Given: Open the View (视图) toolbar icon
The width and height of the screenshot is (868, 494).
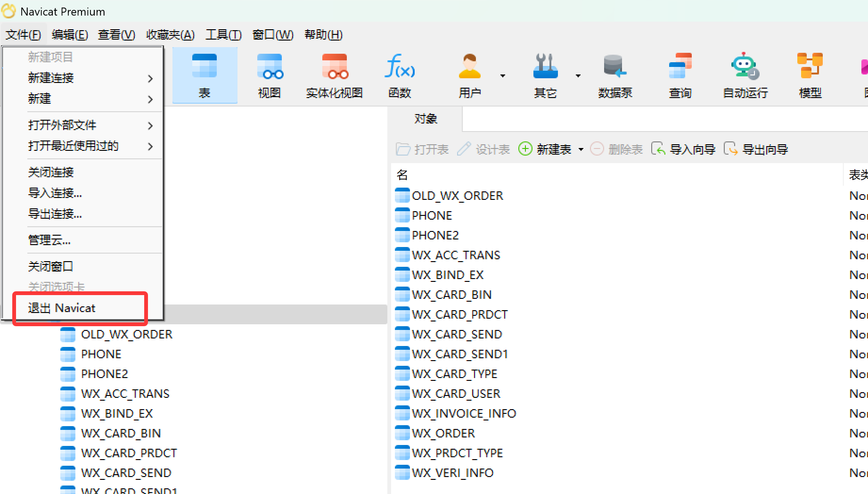Looking at the screenshot, I should tap(270, 75).
